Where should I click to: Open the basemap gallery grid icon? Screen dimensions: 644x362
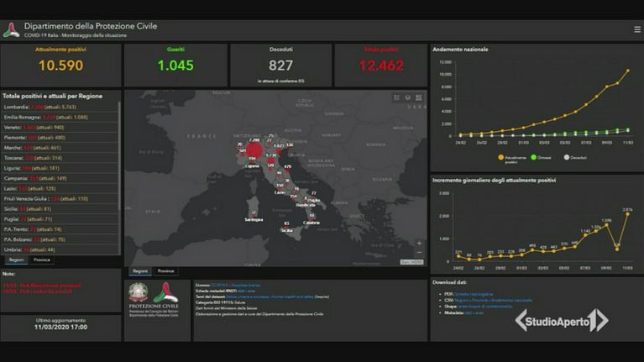click(x=418, y=98)
